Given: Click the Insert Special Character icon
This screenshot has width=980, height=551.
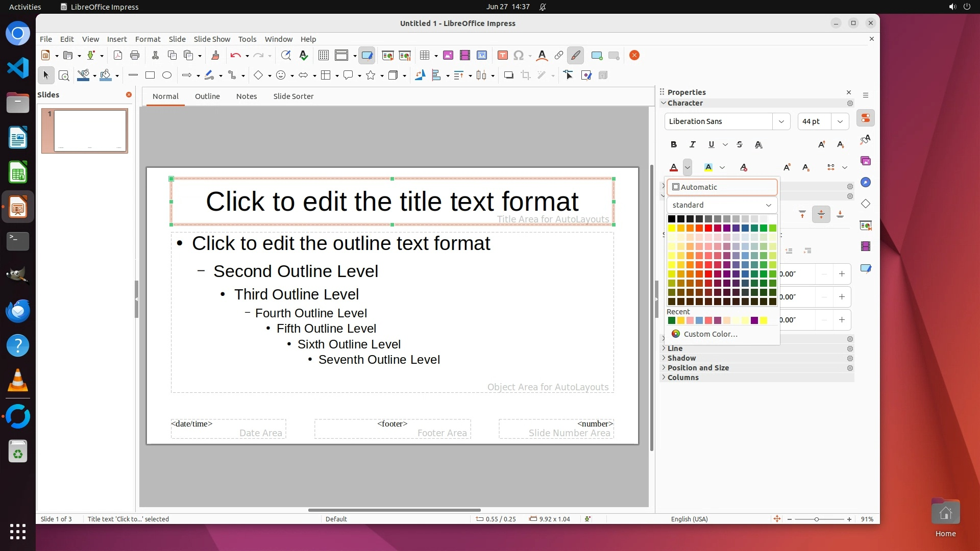Looking at the screenshot, I should click(x=519, y=56).
